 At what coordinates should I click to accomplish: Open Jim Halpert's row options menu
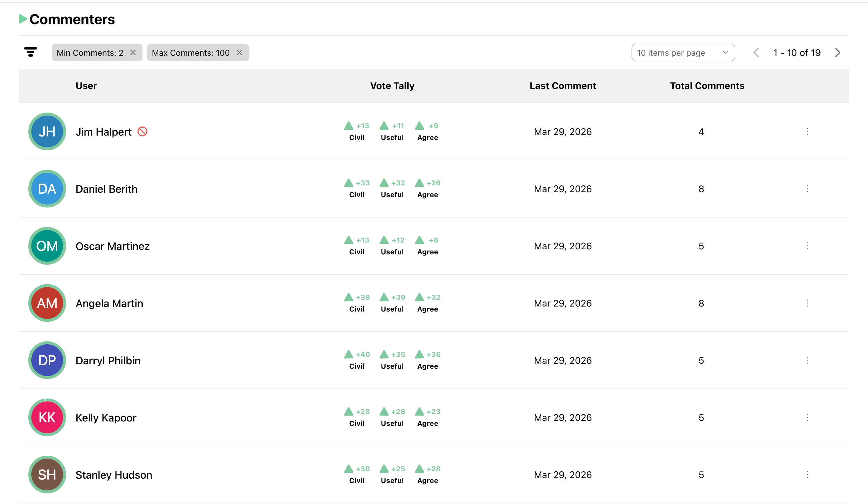tap(807, 131)
